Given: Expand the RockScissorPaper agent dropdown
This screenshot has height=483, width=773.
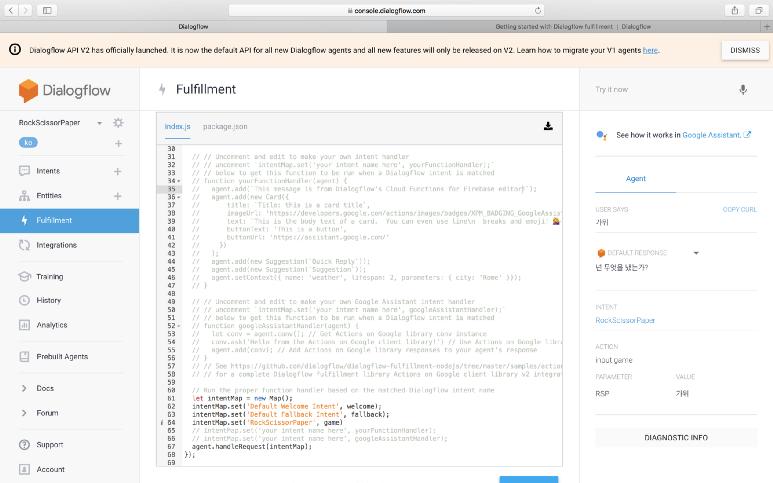Looking at the screenshot, I should (100, 123).
